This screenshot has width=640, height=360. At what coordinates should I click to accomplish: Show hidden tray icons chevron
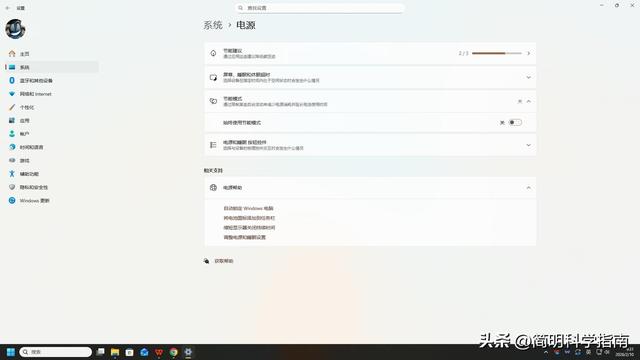[x=546, y=352]
